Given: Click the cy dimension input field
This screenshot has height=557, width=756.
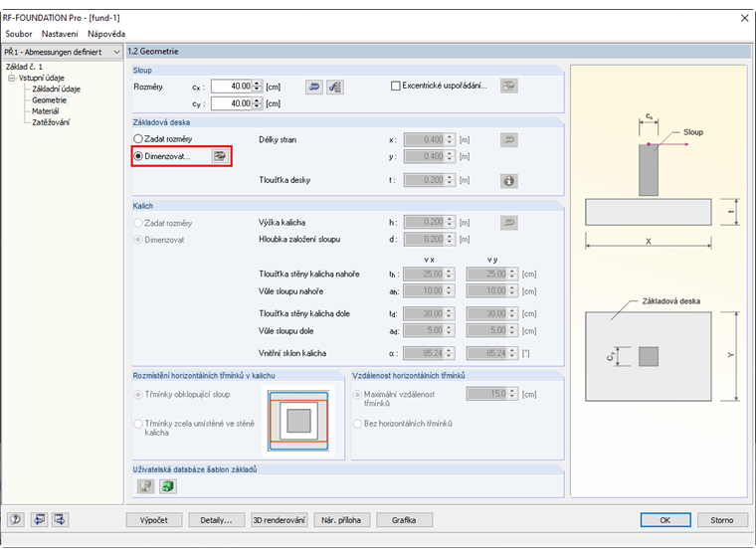Looking at the screenshot, I should (232, 103).
